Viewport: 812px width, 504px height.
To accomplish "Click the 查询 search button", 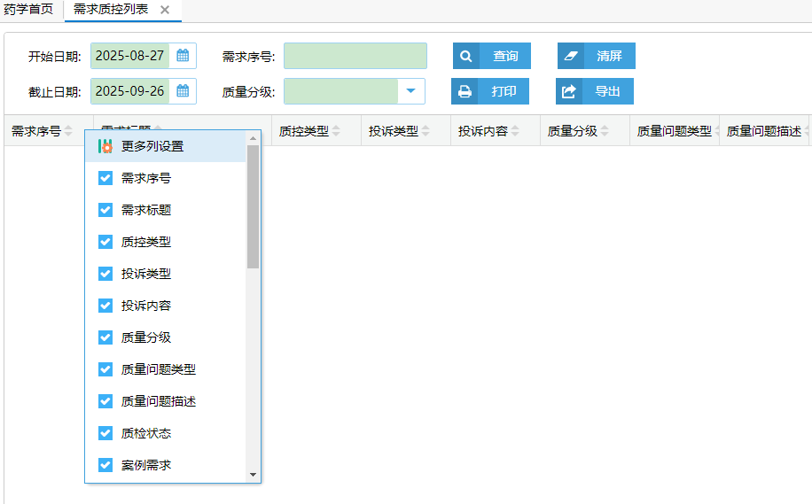I will pyautogui.click(x=492, y=56).
